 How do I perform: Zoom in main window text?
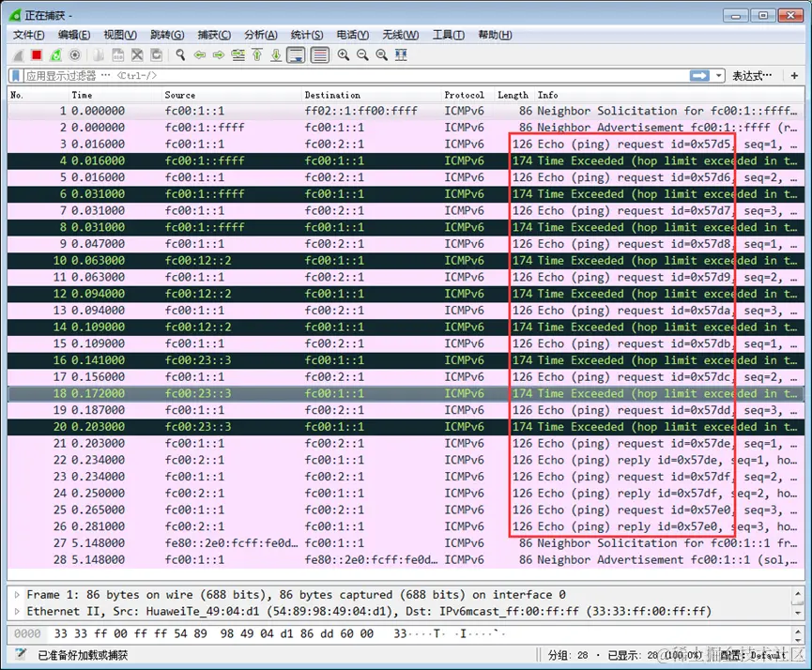[343, 54]
